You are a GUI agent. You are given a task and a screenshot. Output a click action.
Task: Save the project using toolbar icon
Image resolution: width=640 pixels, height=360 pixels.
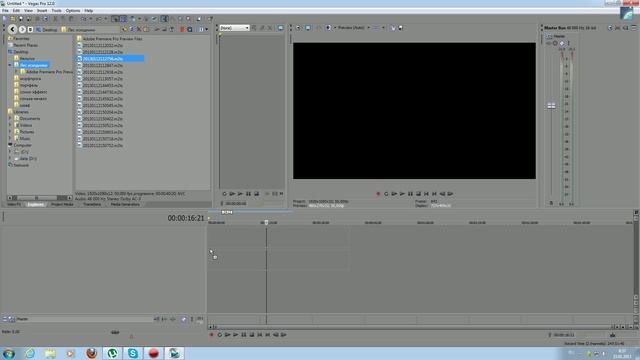(21, 19)
